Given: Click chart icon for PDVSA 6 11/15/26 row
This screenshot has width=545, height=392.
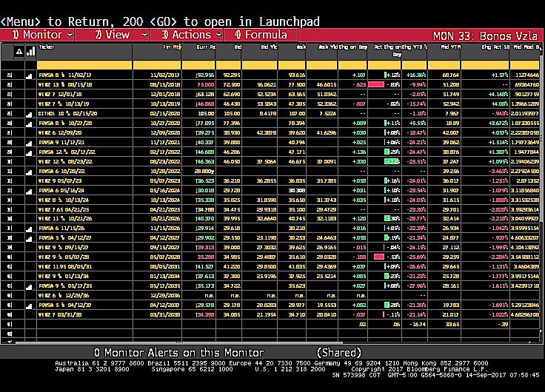Looking at the screenshot, I should (30, 229).
